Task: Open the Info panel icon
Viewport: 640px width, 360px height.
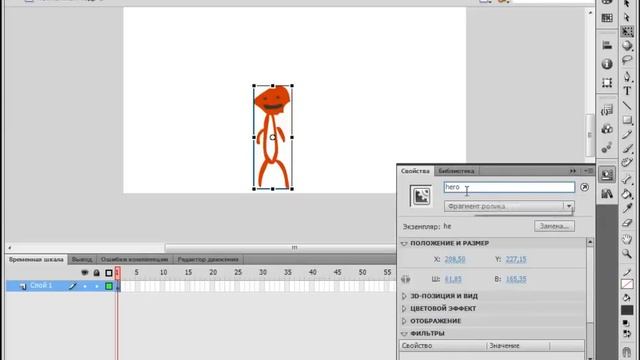Action: point(607,64)
